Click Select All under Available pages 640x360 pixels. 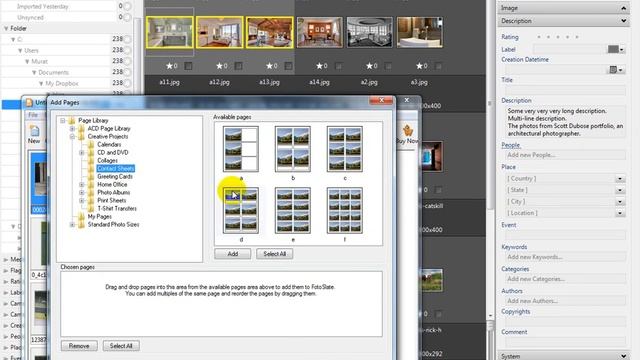coord(274,254)
